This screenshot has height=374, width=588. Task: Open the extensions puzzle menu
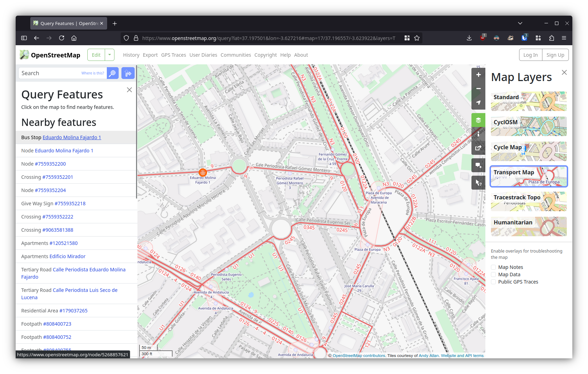click(551, 38)
